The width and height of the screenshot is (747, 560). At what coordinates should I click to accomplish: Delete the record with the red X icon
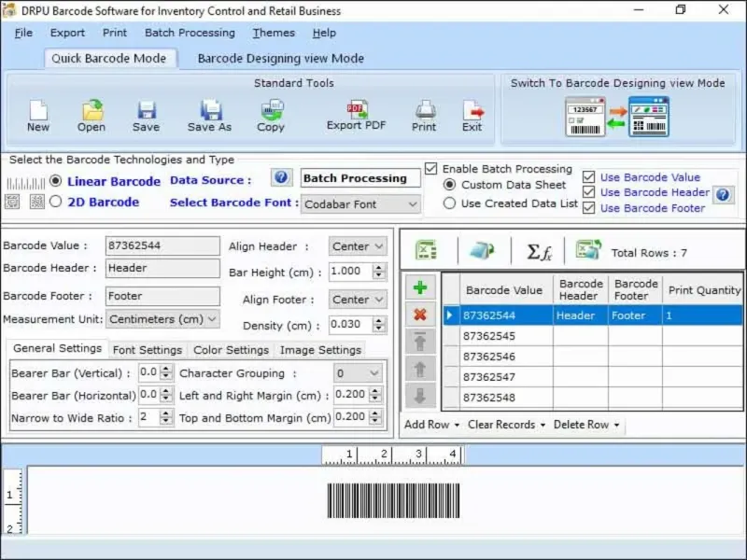[x=420, y=315]
